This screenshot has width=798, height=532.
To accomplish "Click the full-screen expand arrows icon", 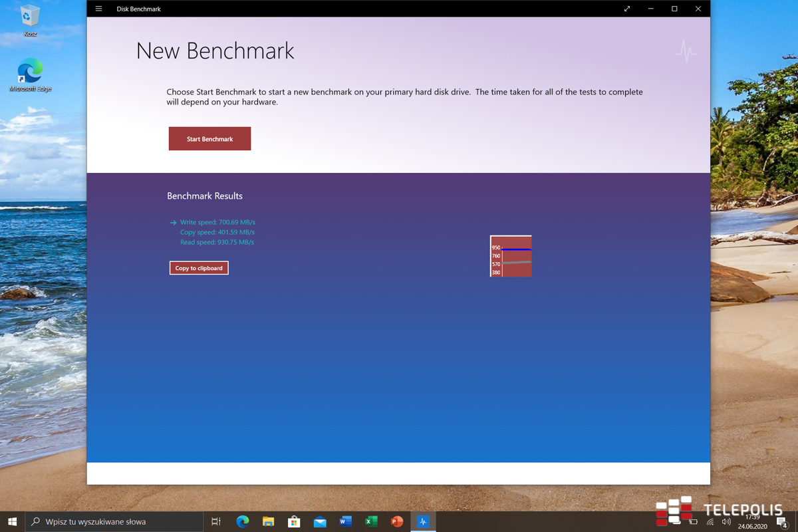I will coord(626,9).
